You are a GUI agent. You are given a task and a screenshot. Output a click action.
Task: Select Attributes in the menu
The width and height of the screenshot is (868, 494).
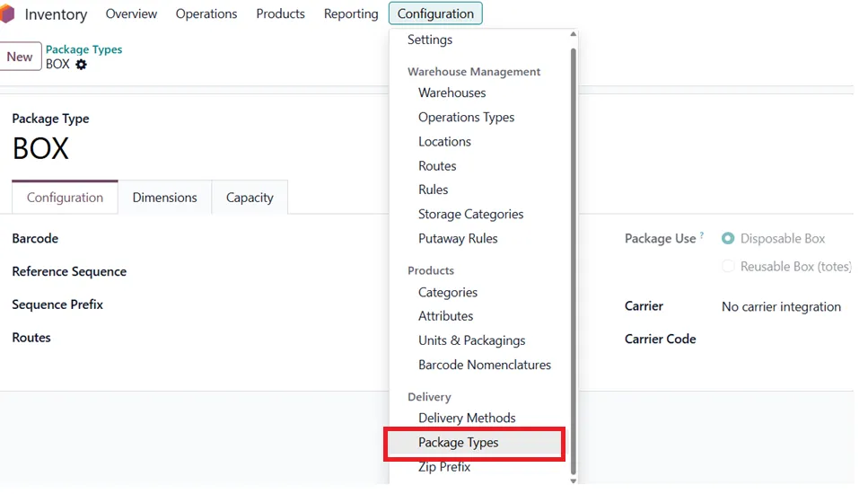pyautogui.click(x=445, y=316)
